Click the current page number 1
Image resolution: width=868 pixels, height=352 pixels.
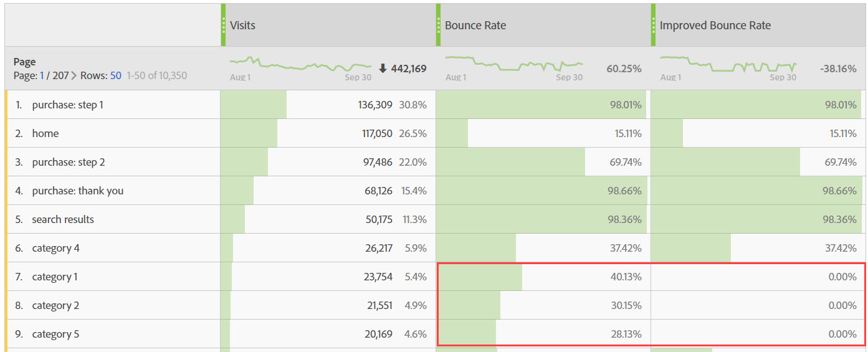(42, 76)
